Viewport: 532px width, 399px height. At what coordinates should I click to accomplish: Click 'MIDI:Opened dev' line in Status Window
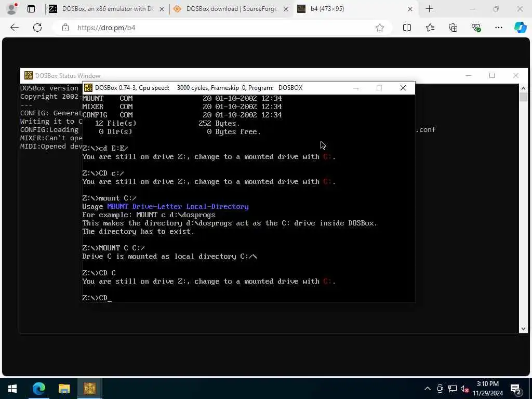pyautogui.click(x=51, y=146)
